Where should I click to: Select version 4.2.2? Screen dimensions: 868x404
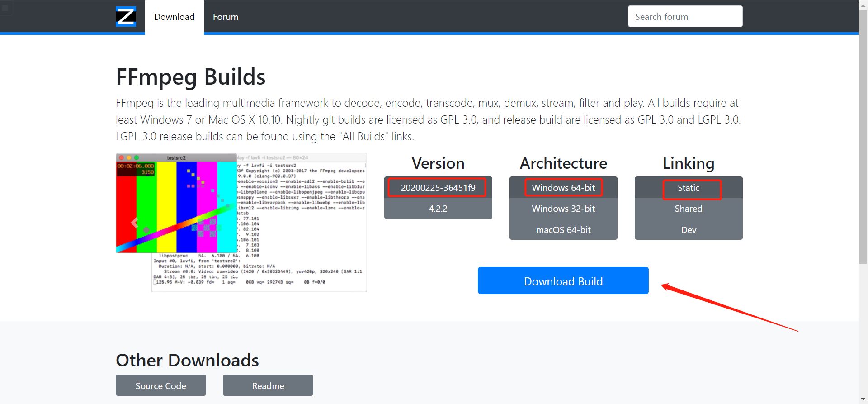click(x=438, y=209)
